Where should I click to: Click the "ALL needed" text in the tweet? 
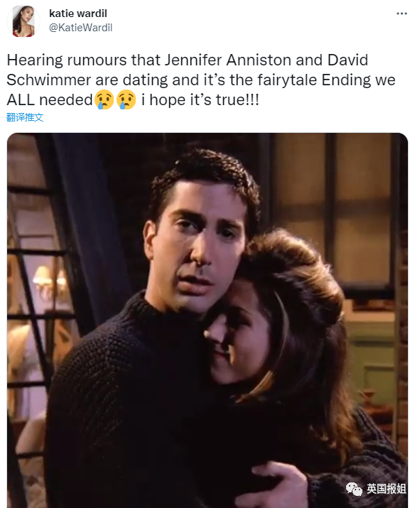click(x=50, y=99)
